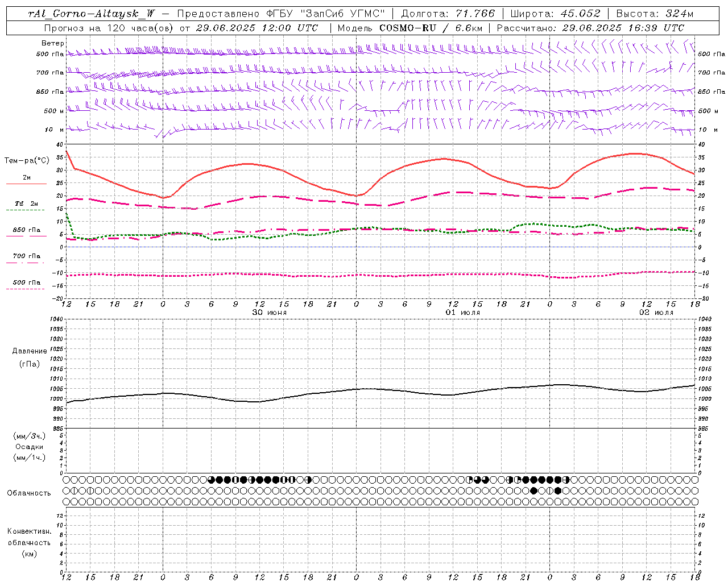Select the Конвективн. облачность panel label

tap(29, 537)
